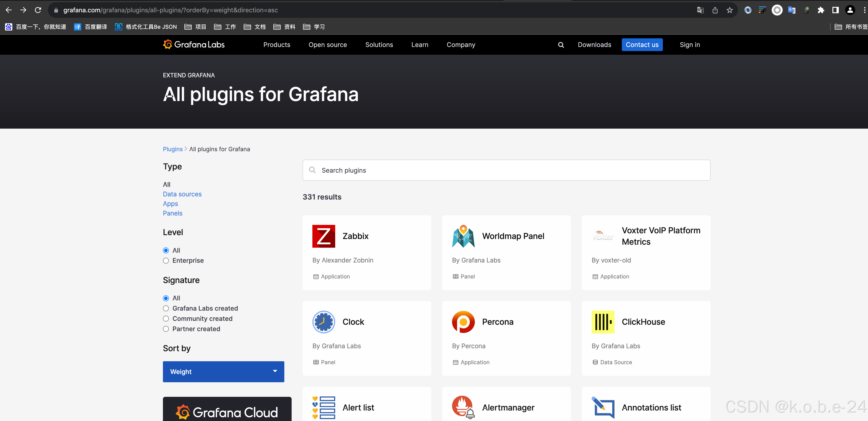Screen dimensions: 868x421
Task: Open the Voxter VoIP Platform Metrics title
Action: 661,236
